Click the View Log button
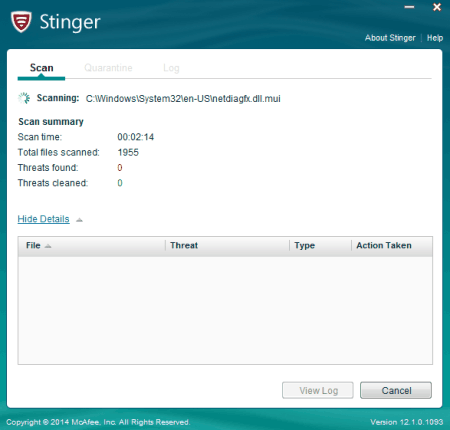 tap(318, 390)
